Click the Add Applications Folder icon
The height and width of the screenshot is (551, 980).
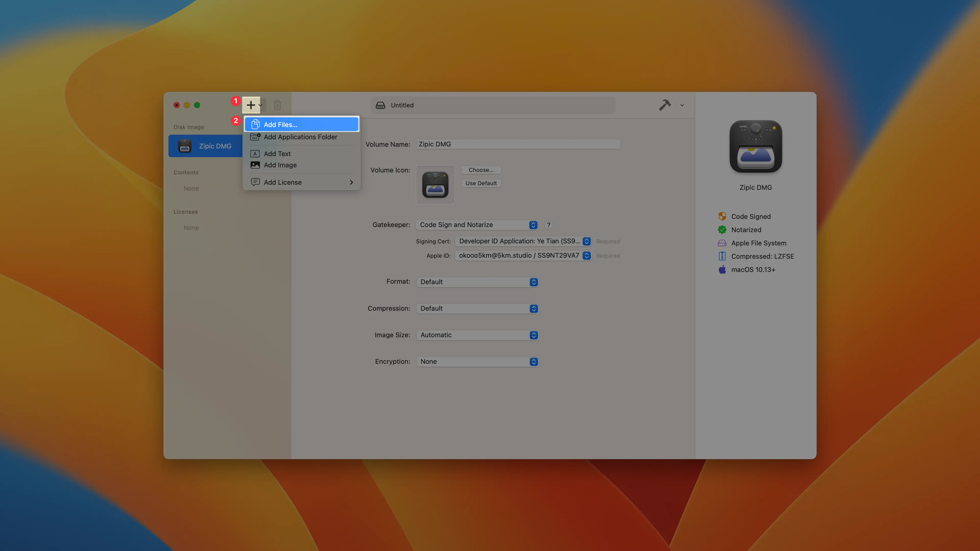click(255, 137)
